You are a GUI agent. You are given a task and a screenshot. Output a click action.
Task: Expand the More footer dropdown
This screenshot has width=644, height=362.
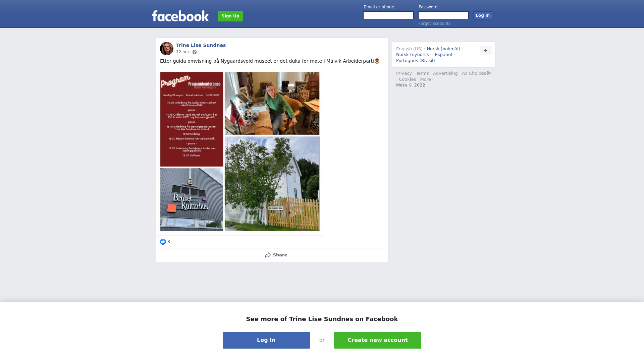[427, 79]
